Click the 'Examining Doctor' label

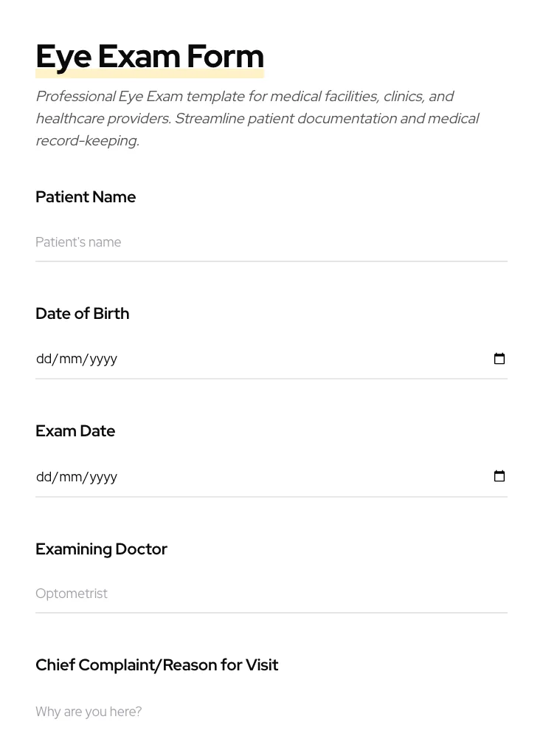click(x=102, y=549)
